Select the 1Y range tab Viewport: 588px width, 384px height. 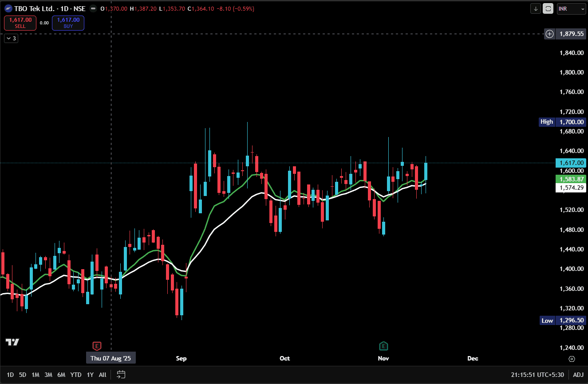coord(90,375)
